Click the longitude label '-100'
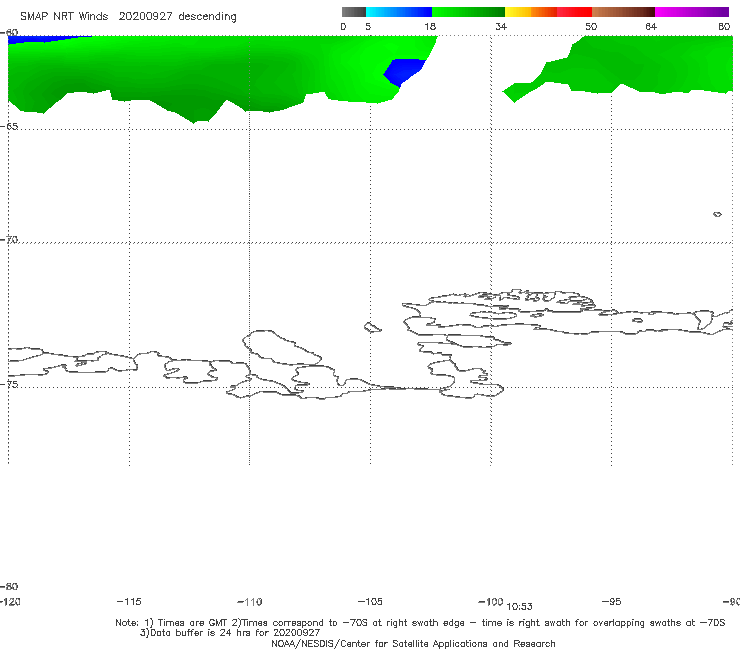The image size is (740, 650). point(491,602)
